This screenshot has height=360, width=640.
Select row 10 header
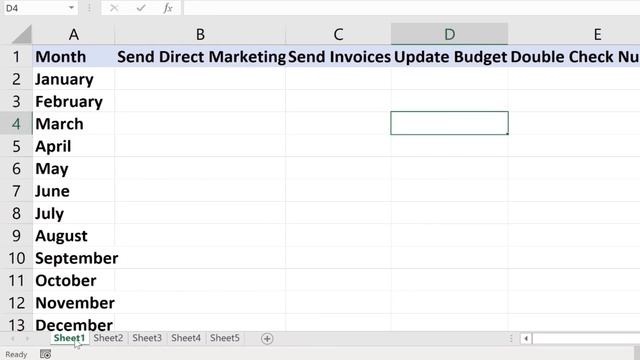pos(16,258)
